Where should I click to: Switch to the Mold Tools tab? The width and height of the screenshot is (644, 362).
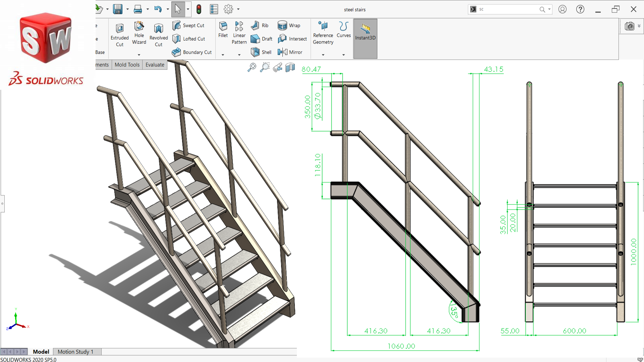pos(127,65)
